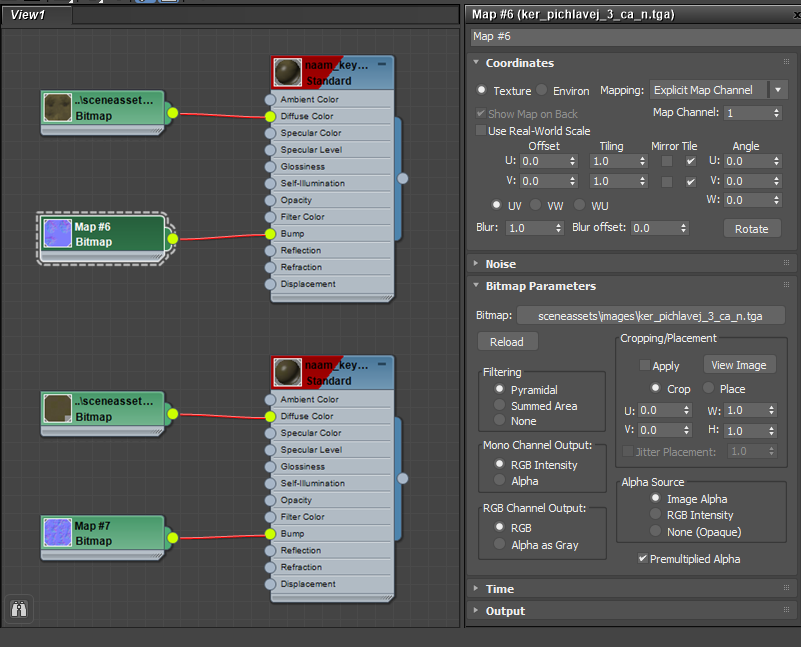Screen dimensions: 801x647
Task: Expand the Noise rollout
Action: 476,263
